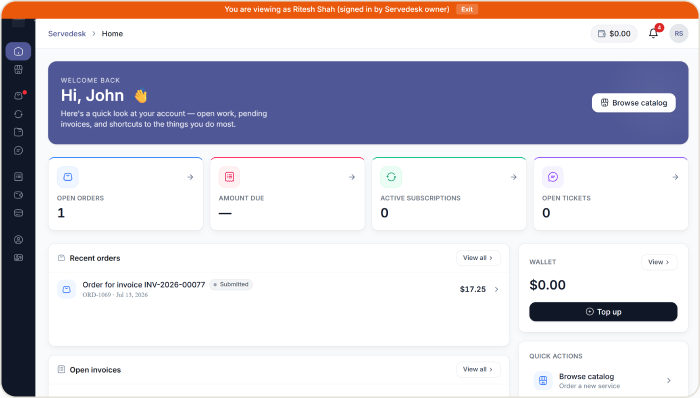Screen dimensions: 700x398
Task: Open the profile user icon in the sidebar
Action: [x=18, y=240]
